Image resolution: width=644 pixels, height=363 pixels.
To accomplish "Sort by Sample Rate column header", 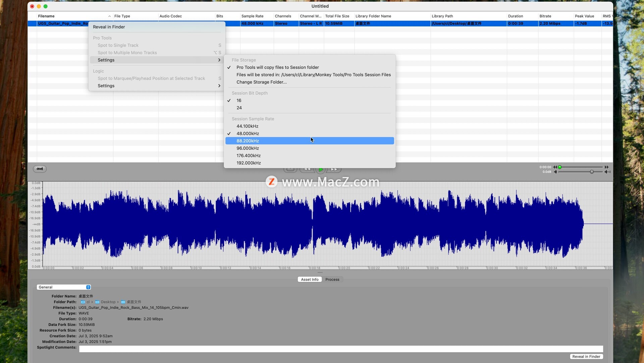I will click(x=257, y=16).
